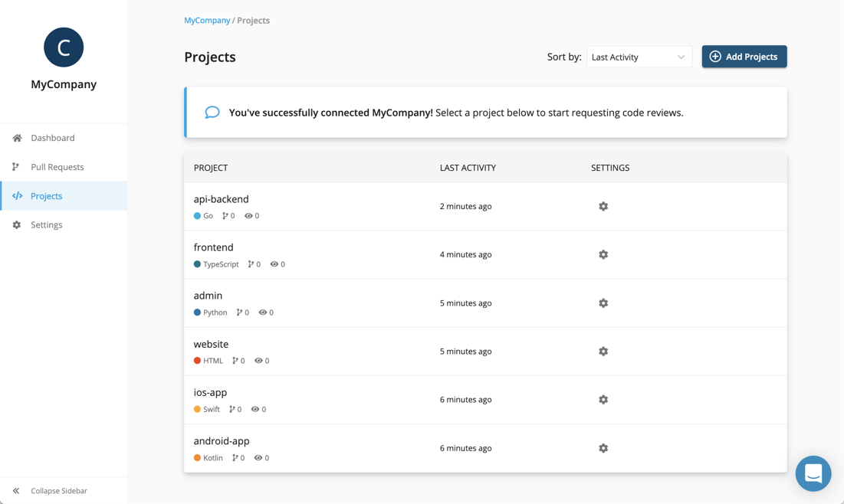Click the gear icon in admin row
This screenshot has height=504, width=844.
coord(603,303)
